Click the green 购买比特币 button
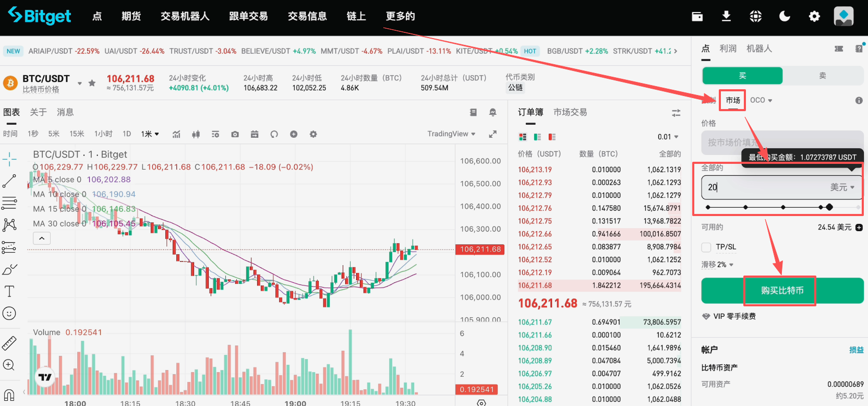Image resolution: width=868 pixels, height=406 pixels. (782, 291)
